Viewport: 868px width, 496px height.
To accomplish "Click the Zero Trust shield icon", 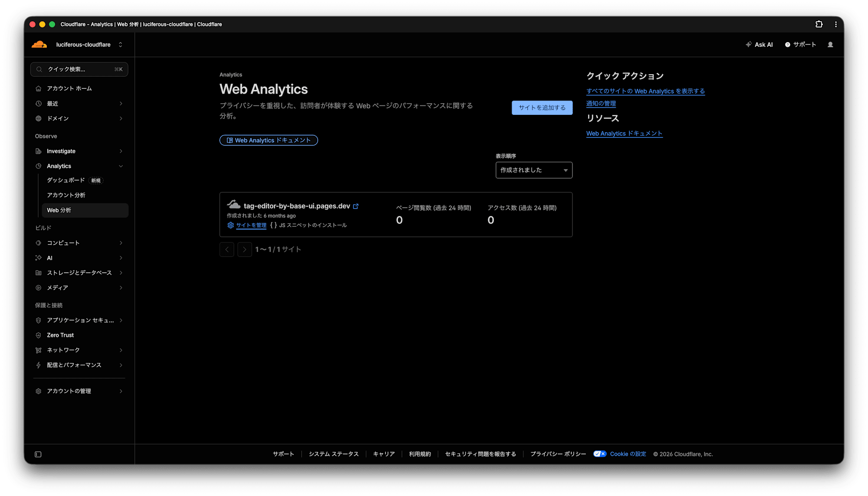I will (x=39, y=335).
